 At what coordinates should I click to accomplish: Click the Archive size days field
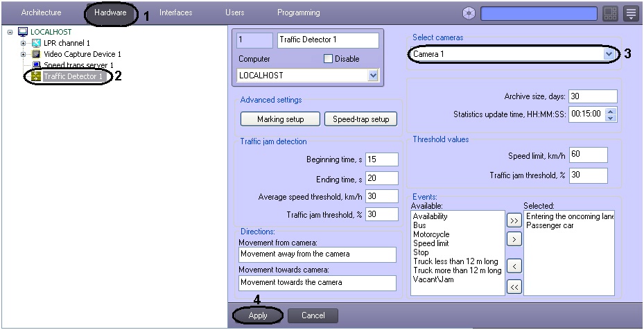click(x=593, y=96)
